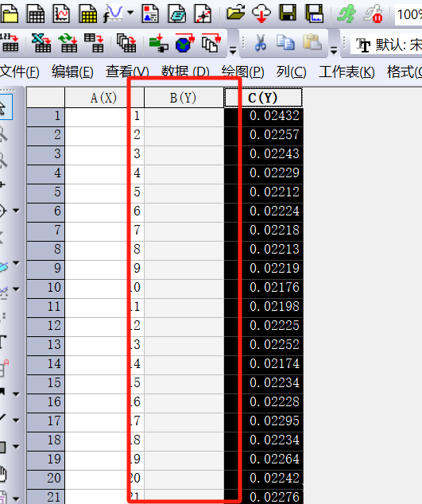This screenshot has height=504, width=422.
Task: Expand dropdown beside the cyan region selector tool
Action: (x=16, y=263)
